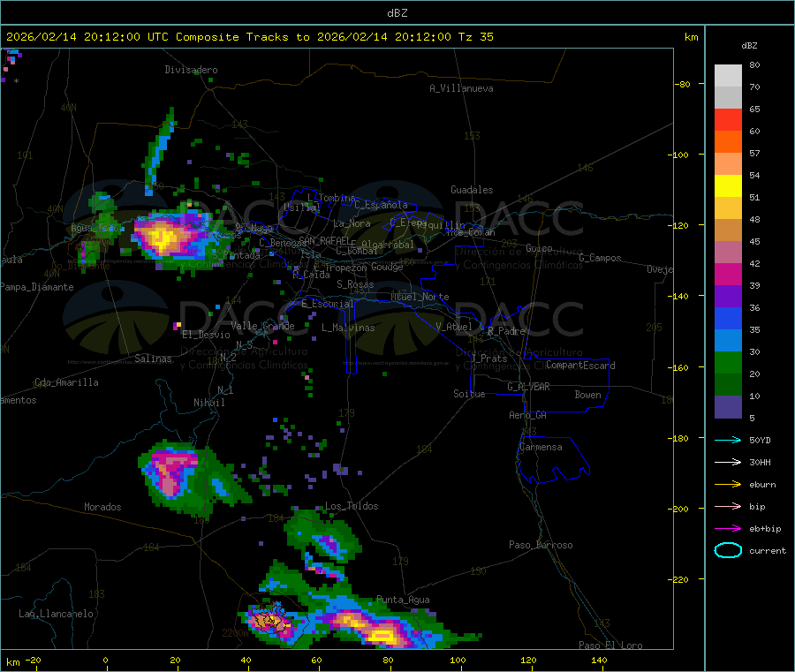This screenshot has height=672, width=795.
Task: Select the purple dBZ scale swatch
Action: [728, 297]
